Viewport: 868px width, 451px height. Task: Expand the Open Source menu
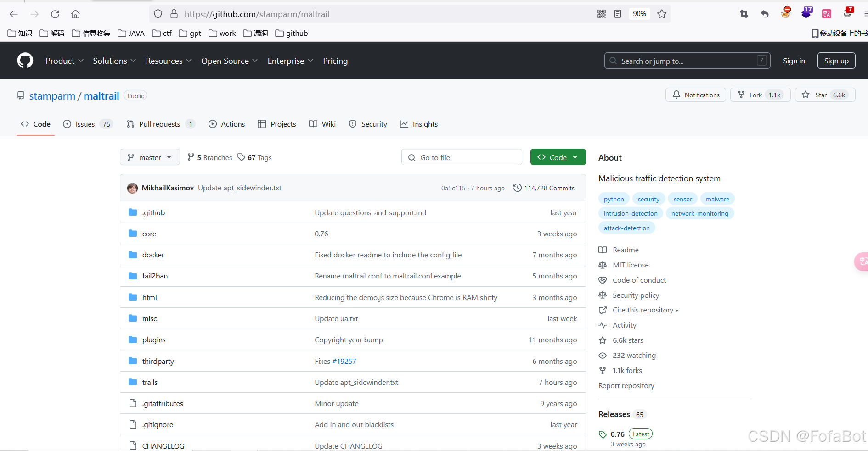point(230,61)
